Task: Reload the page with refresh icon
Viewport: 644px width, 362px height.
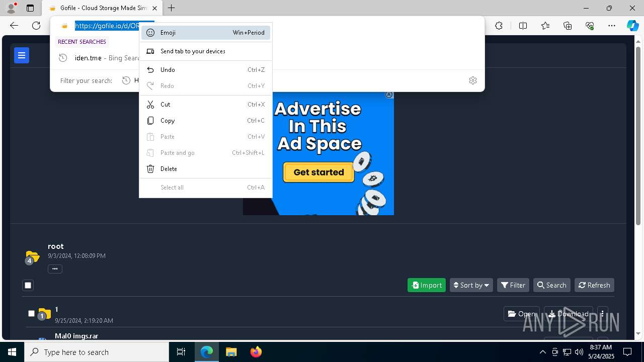Action: click(x=36, y=26)
